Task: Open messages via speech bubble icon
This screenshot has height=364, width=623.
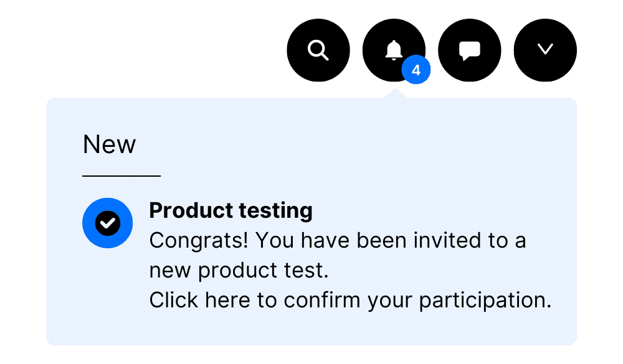Action: tap(470, 51)
